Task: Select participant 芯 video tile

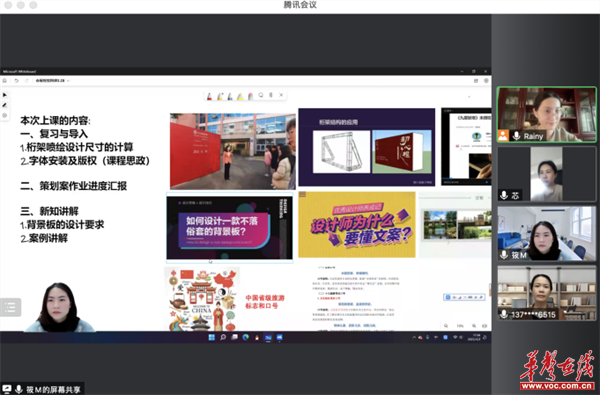Action: coord(546,174)
